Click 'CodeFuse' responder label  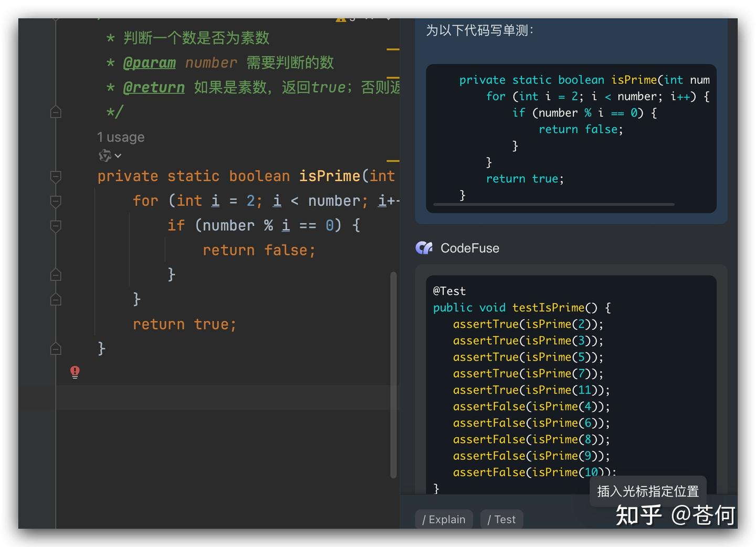pyautogui.click(x=470, y=248)
